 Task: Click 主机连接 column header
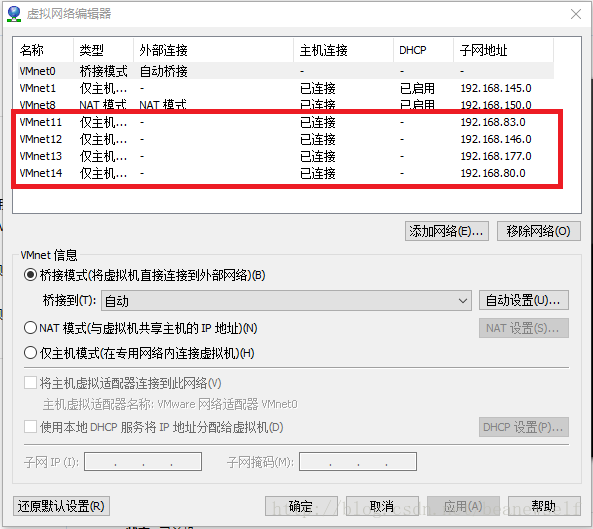click(x=343, y=50)
